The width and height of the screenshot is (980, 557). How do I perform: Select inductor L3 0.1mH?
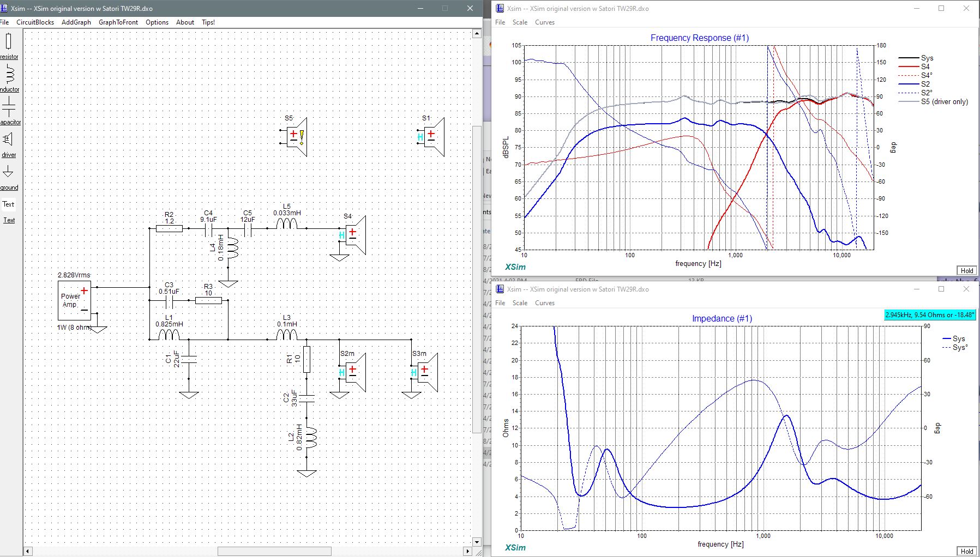pos(287,336)
